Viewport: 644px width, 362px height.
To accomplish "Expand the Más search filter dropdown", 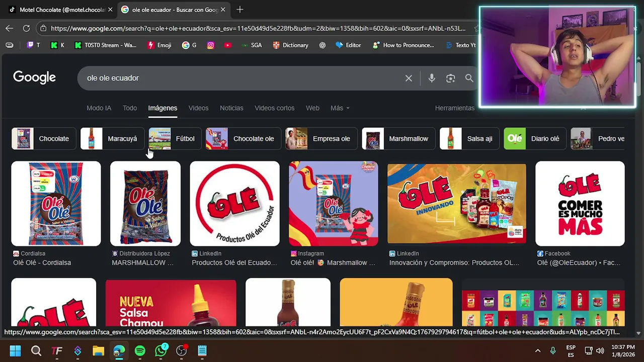I will click(x=340, y=108).
